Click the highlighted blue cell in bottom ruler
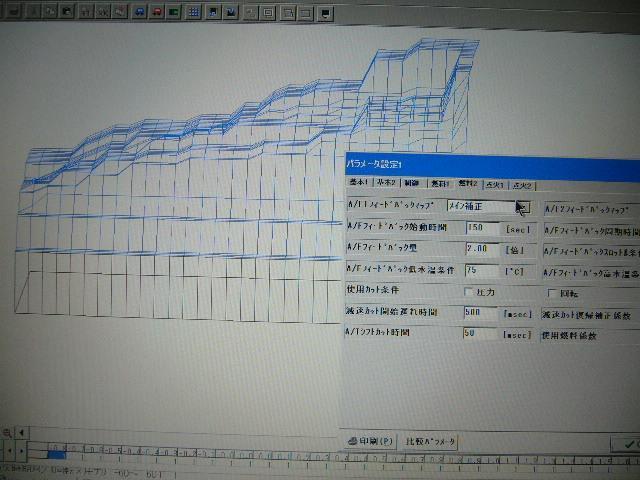640x480 pixels. [x=55, y=453]
